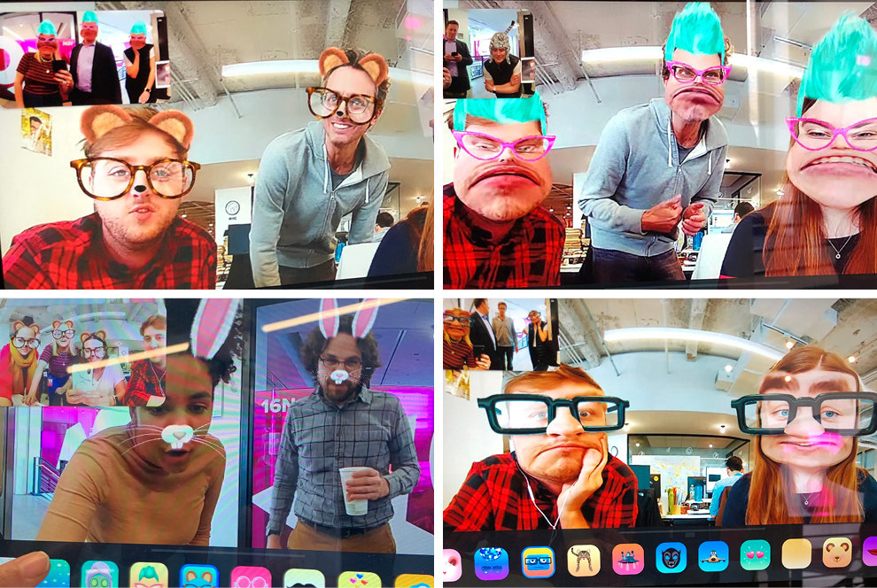The height and width of the screenshot is (588, 877).
Task: Open self-view thumbnail in bunny ears call
Action: point(82,352)
